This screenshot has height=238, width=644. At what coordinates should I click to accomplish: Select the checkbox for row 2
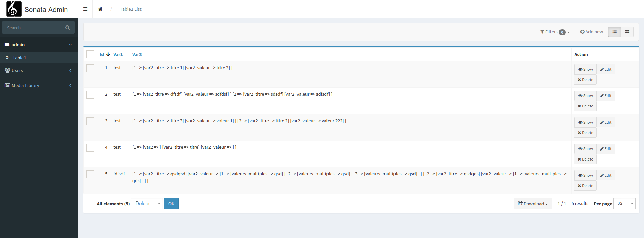90,95
